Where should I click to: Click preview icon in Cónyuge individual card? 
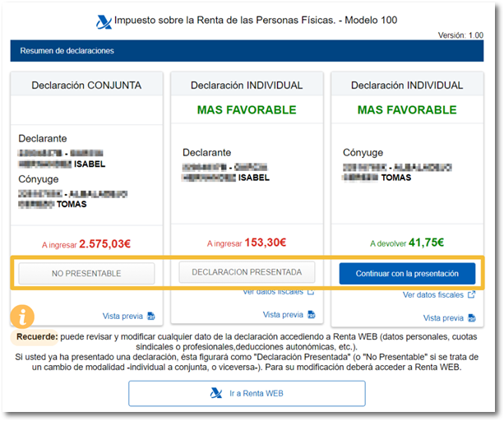point(470,318)
